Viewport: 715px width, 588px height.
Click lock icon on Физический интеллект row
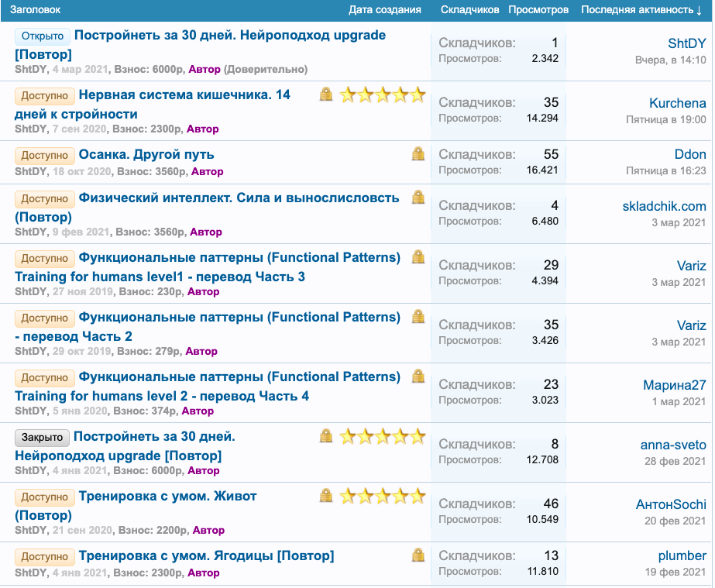point(418,197)
